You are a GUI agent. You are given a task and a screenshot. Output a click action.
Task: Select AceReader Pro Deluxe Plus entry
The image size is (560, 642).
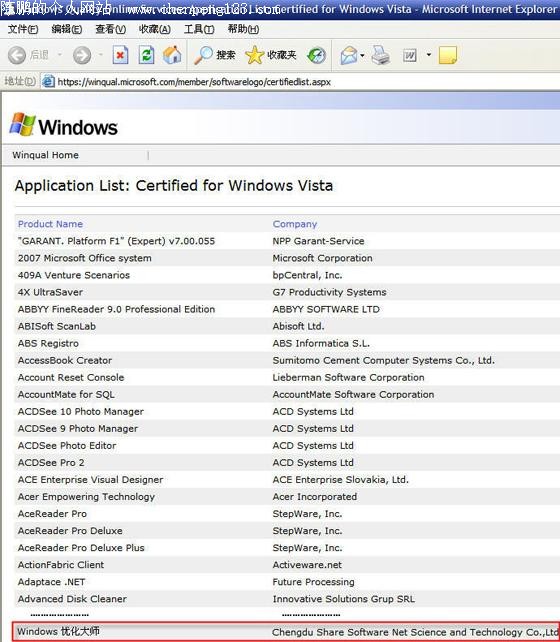tap(81, 548)
